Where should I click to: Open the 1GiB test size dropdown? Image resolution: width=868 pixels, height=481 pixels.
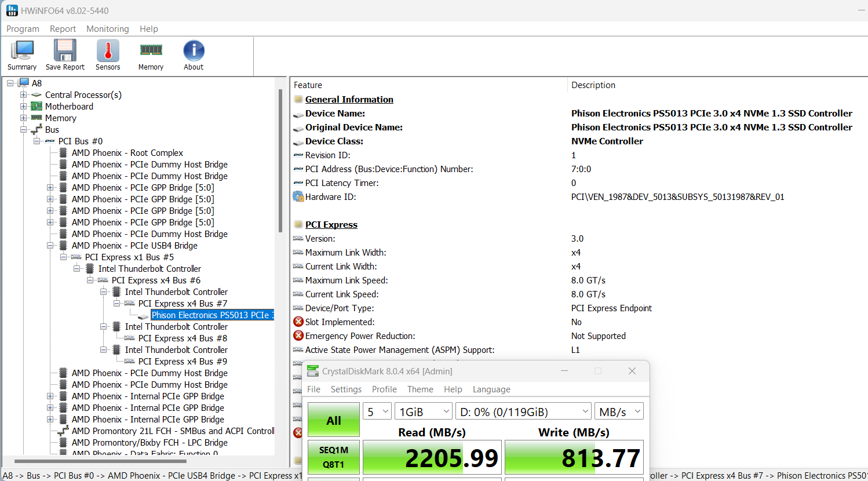coord(424,411)
